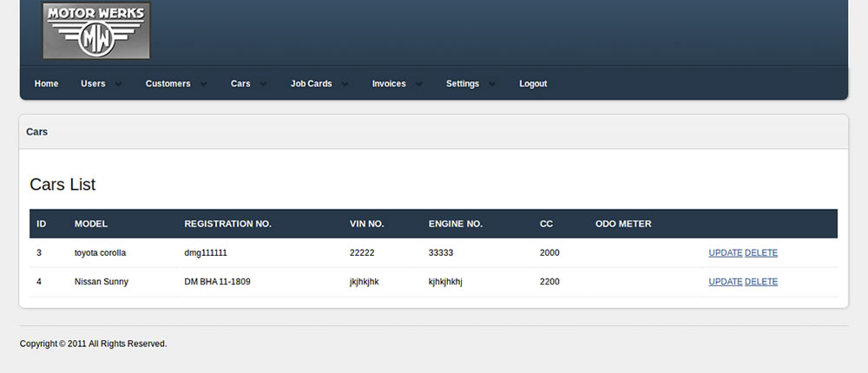Viewport: 868px width, 373px height.
Task: Click the ID column header
Action: (41, 224)
